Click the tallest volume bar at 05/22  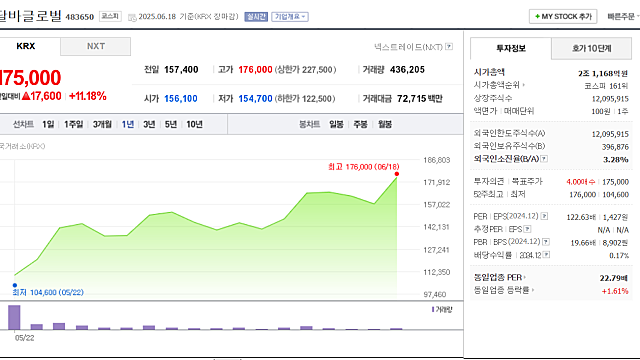pos(14,317)
